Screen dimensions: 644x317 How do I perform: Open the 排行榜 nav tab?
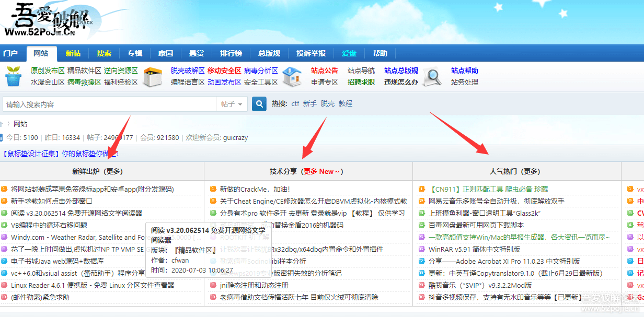click(231, 53)
